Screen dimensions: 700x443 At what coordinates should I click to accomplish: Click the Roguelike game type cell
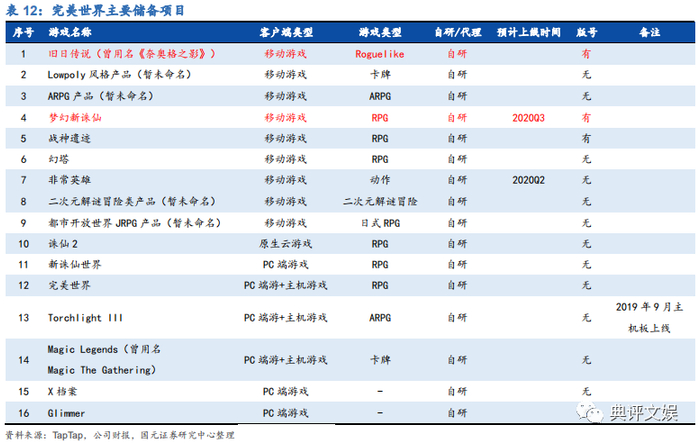(x=380, y=54)
